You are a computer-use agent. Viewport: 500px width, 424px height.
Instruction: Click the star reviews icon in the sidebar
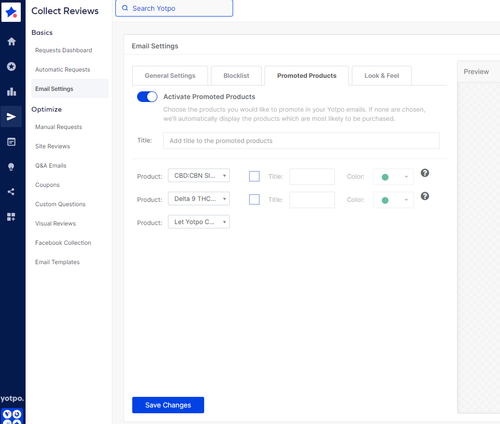12,67
